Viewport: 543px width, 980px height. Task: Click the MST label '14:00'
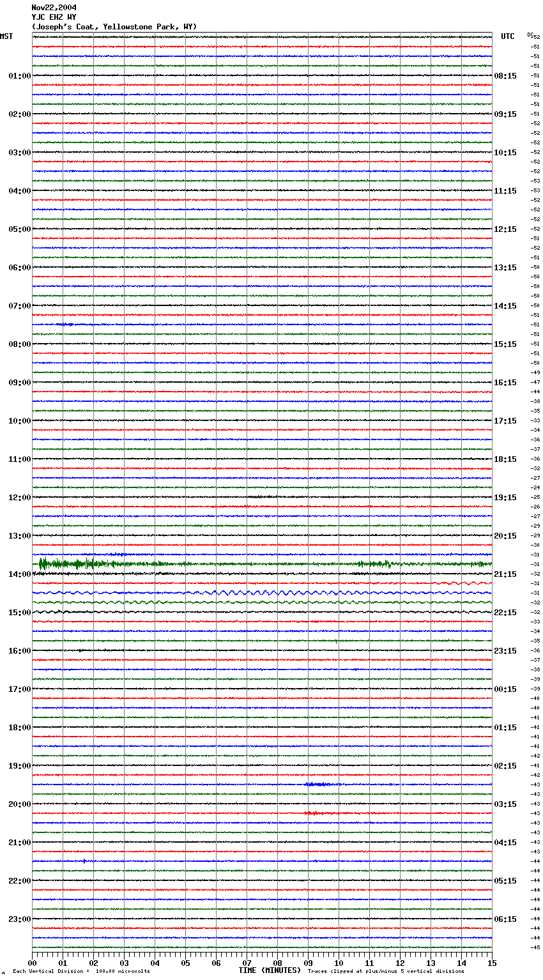point(20,574)
